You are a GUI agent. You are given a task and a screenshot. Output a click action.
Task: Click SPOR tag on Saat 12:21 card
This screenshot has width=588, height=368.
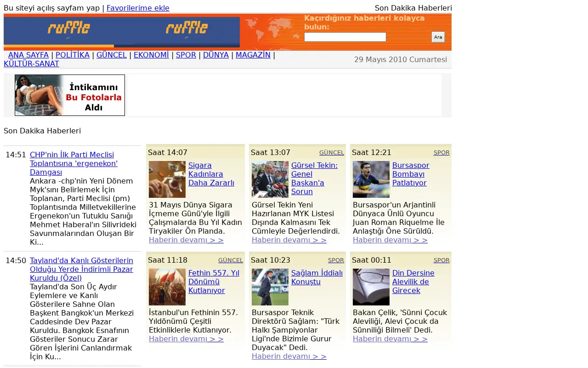(441, 152)
